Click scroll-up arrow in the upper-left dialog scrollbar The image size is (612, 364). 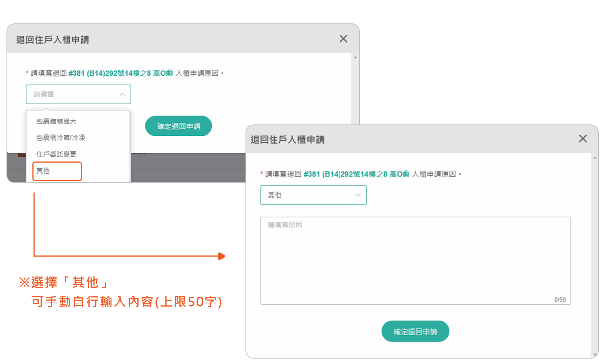click(355, 57)
